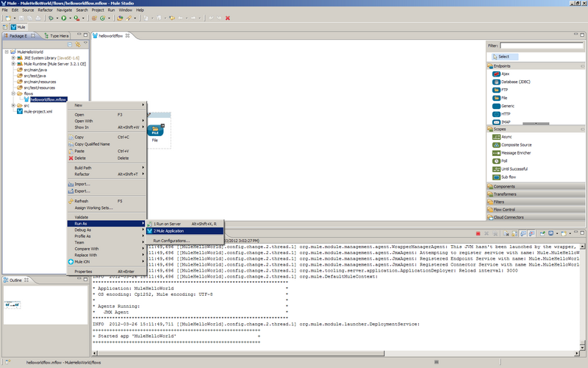588x368 pixels.
Task: Click in the palette Filter field
Action: 542,46
